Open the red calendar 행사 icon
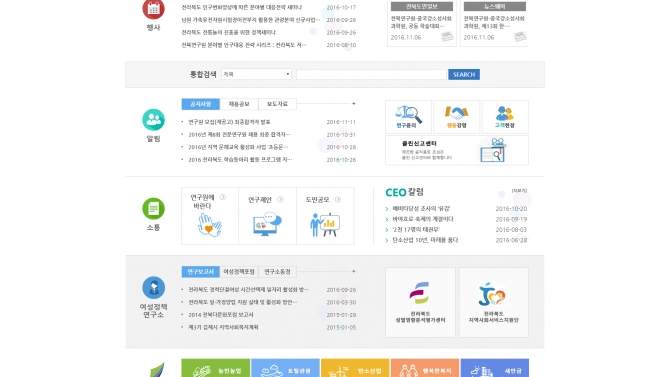This screenshot has height=377, width=670. click(x=153, y=9)
